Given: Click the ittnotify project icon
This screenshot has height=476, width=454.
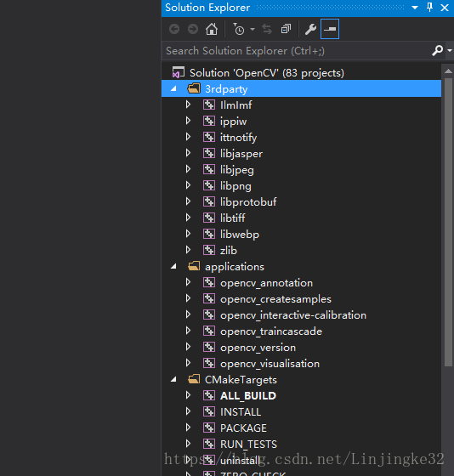Looking at the screenshot, I should [x=209, y=137].
